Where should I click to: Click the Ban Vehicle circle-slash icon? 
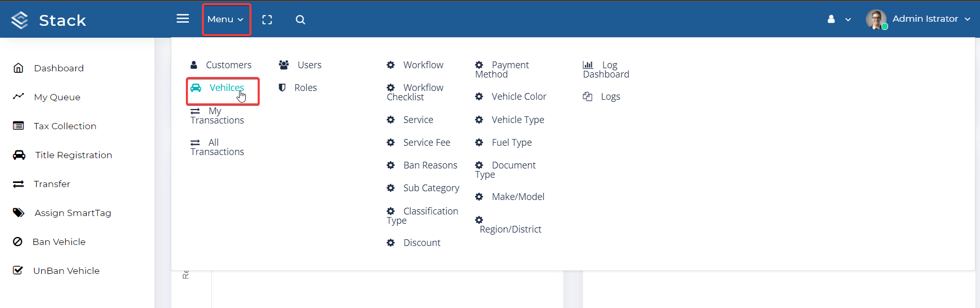[x=18, y=242]
